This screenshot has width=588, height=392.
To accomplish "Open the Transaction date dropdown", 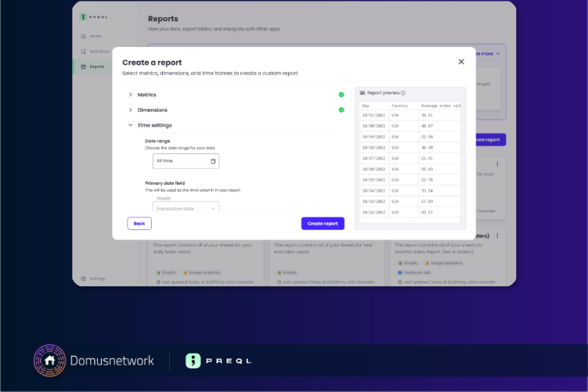I will tap(186, 207).
